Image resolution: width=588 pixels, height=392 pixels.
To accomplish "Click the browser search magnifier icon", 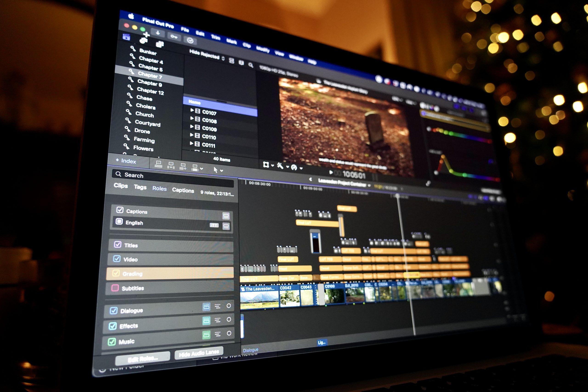I will pos(251,65).
